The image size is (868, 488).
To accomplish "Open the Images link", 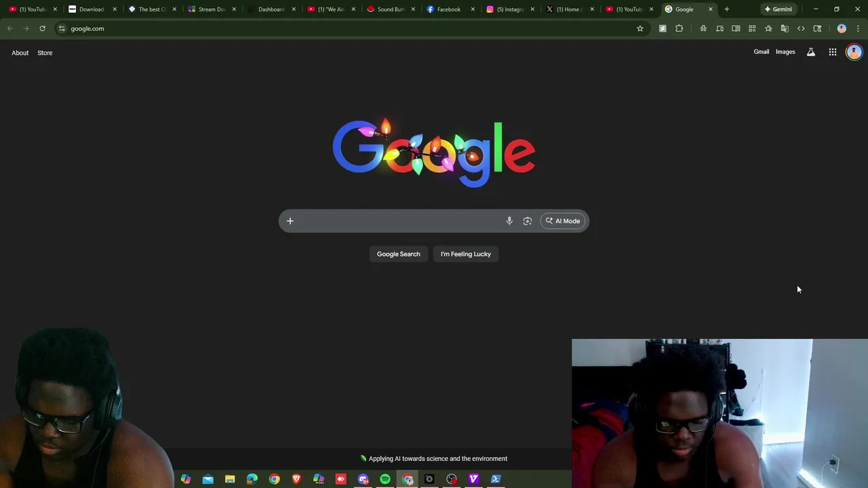I will [785, 52].
